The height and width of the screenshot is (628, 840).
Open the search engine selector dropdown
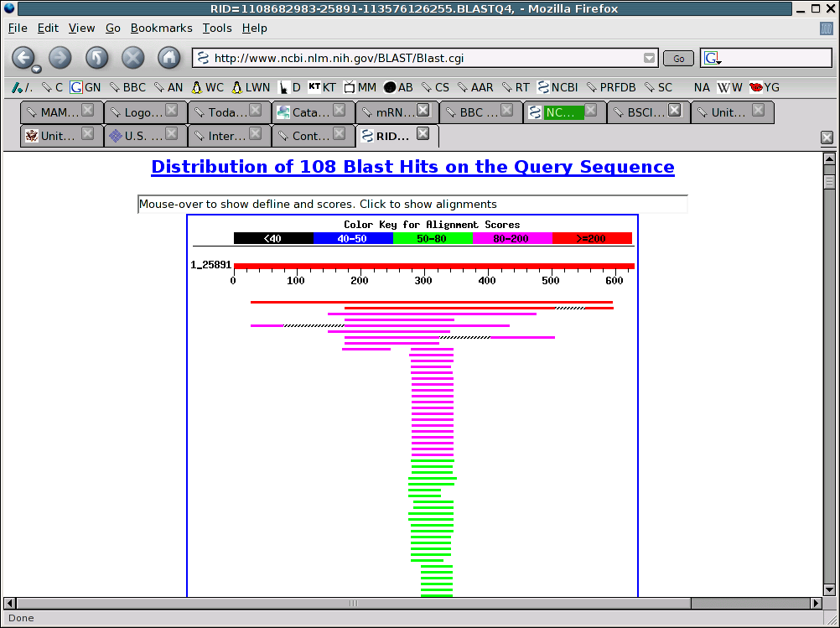pyautogui.click(x=713, y=59)
